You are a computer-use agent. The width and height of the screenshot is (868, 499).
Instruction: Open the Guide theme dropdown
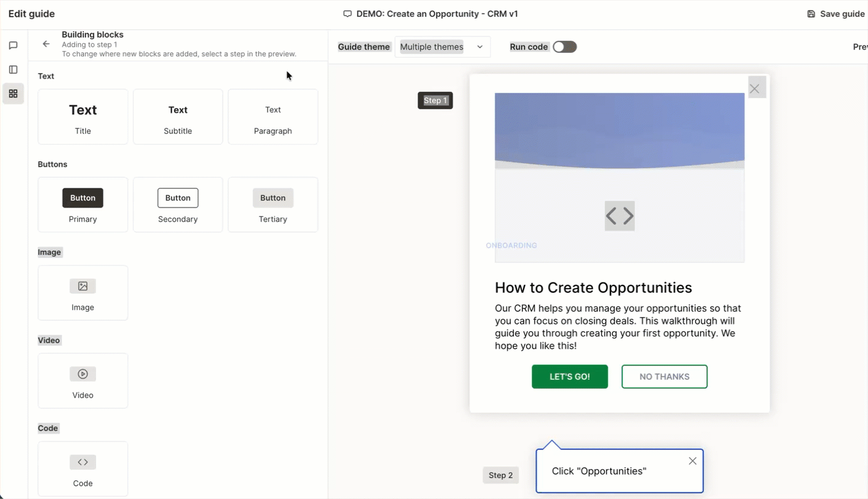[x=442, y=47]
